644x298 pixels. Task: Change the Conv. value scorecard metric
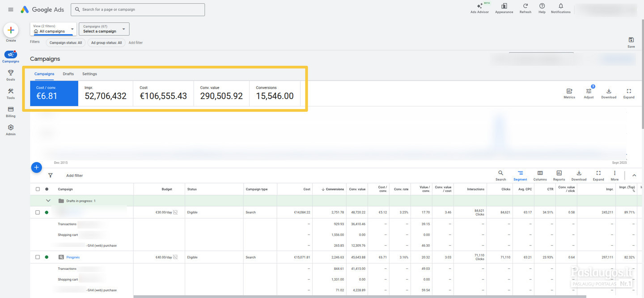point(221,94)
